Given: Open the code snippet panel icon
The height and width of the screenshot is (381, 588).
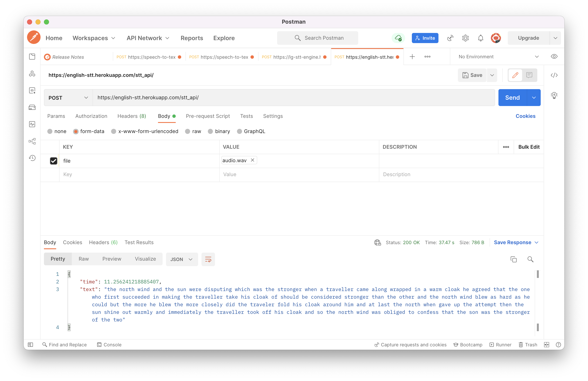Looking at the screenshot, I should pyautogui.click(x=554, y=75).
